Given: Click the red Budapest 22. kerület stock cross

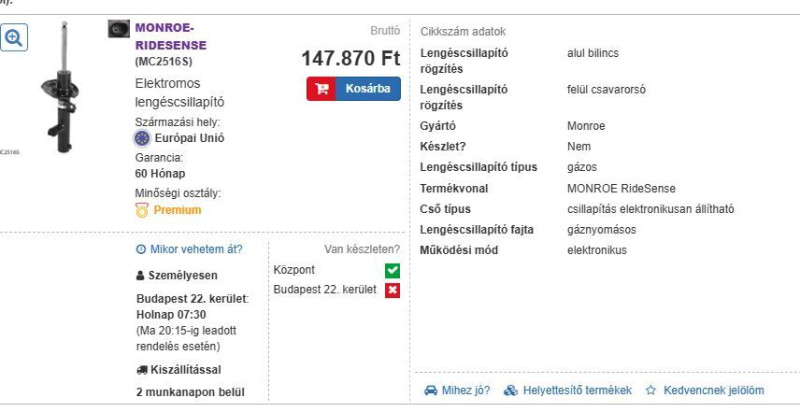Looking at the screenshot, I should point(392,290).
